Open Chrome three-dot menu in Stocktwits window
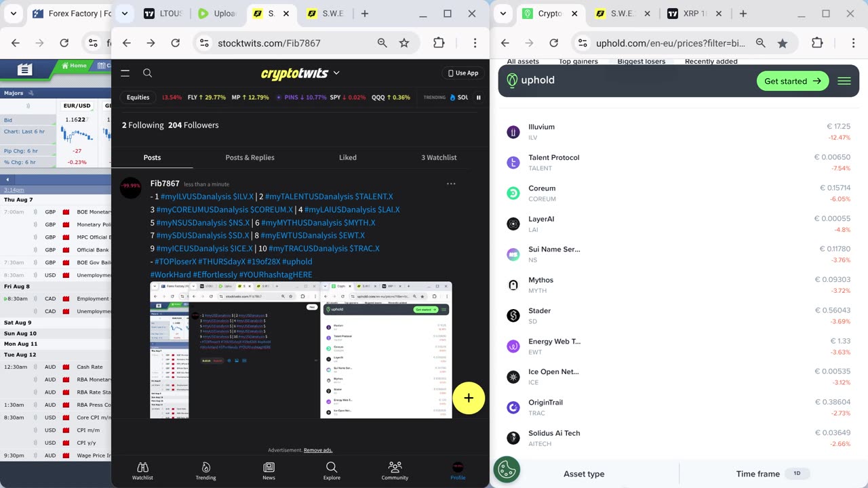 475,43
